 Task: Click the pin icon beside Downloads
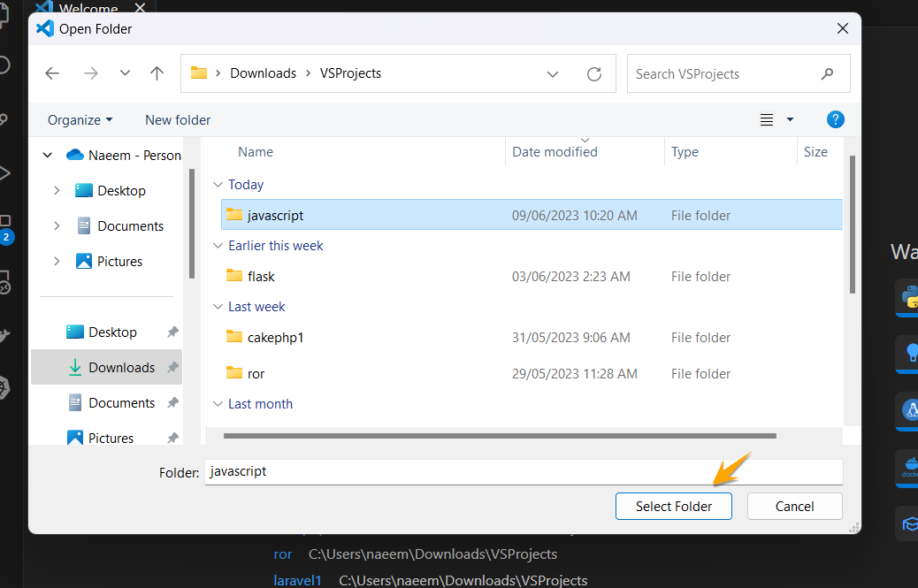coord(172,368)
